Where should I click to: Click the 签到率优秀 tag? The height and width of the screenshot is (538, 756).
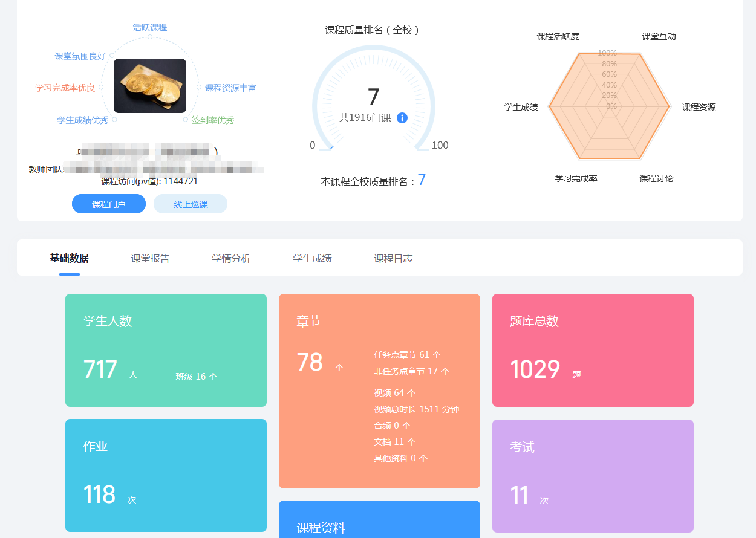click(213, 120)
